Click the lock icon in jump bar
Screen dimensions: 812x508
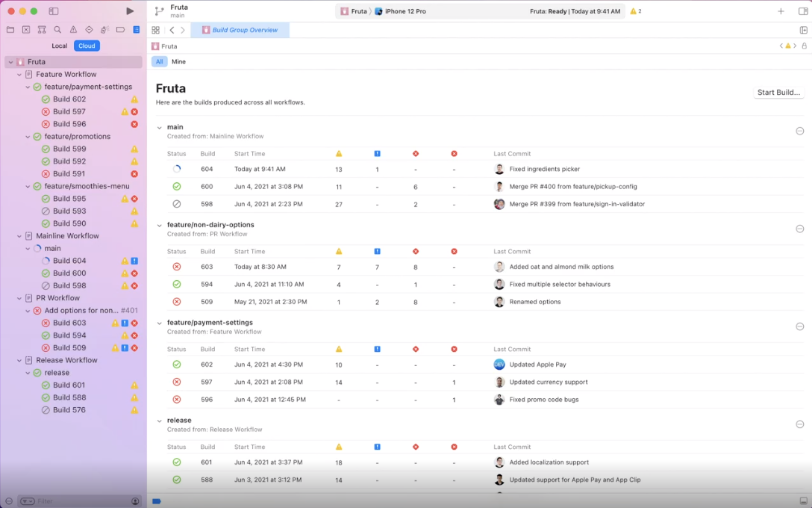click(805, 46)
